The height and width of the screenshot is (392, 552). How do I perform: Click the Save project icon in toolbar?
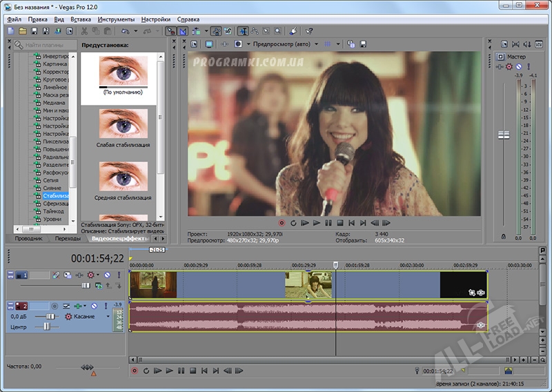(x=34, y=31)
